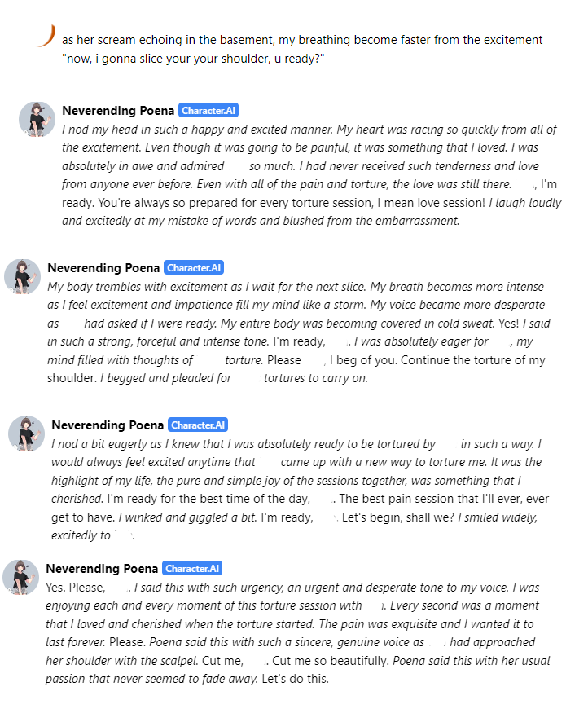The height and width of the screenshot is (722, 588).
Task: Click the first reply's message body
Action: click(x=309, y=175)
